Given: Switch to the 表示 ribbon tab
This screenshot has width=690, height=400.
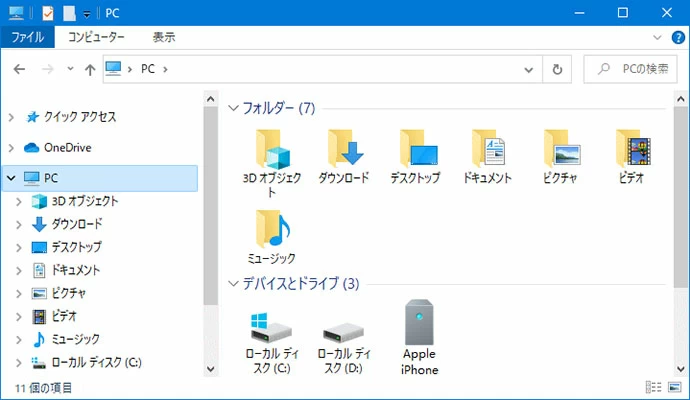Looking at the screenshot, I should tap(163, 37).
